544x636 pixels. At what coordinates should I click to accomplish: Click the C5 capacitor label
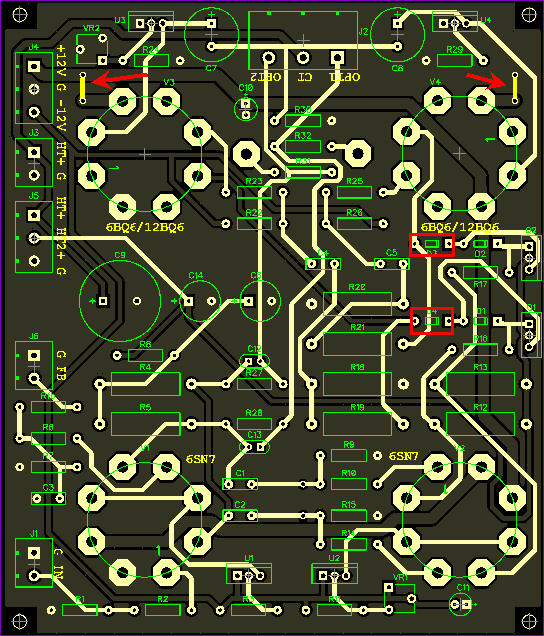pos(391,253)
